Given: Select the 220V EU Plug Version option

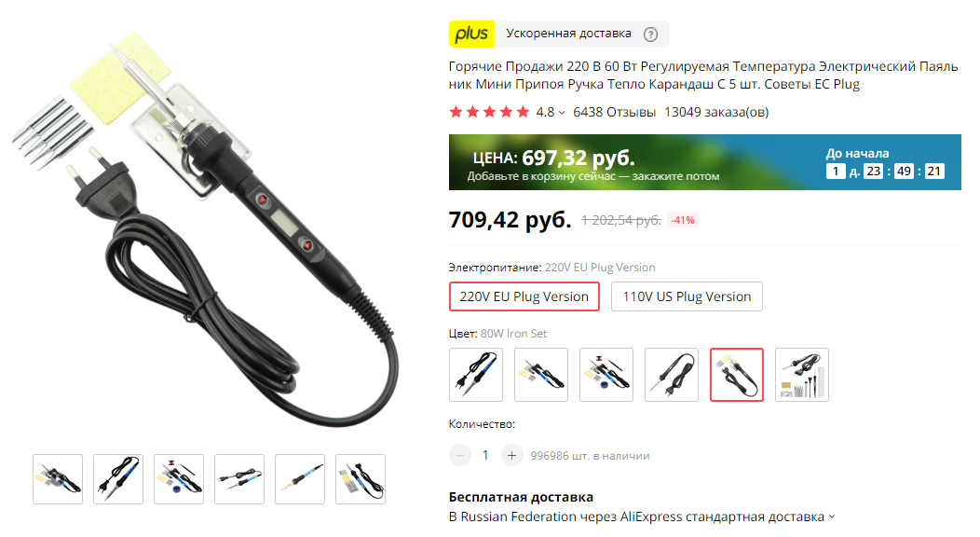Looking at the screenshot, I should 524,296.
